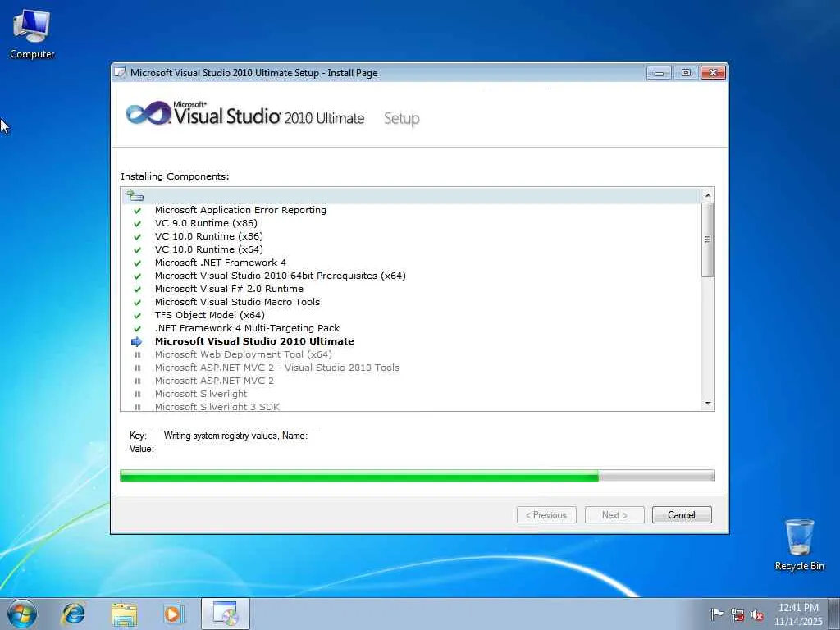Open Action Center flag in system tray

(717, 614)
